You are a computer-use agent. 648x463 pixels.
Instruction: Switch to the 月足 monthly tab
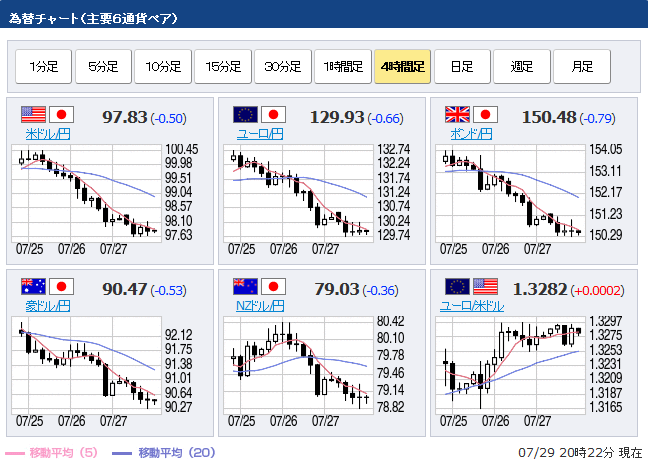click(x=581, y=67)
